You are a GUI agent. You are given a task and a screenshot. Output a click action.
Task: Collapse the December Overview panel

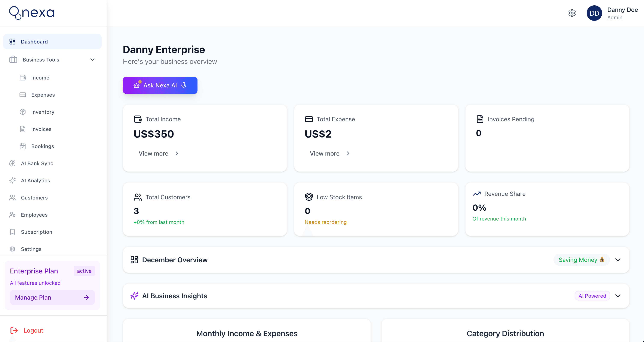(618, 260)
